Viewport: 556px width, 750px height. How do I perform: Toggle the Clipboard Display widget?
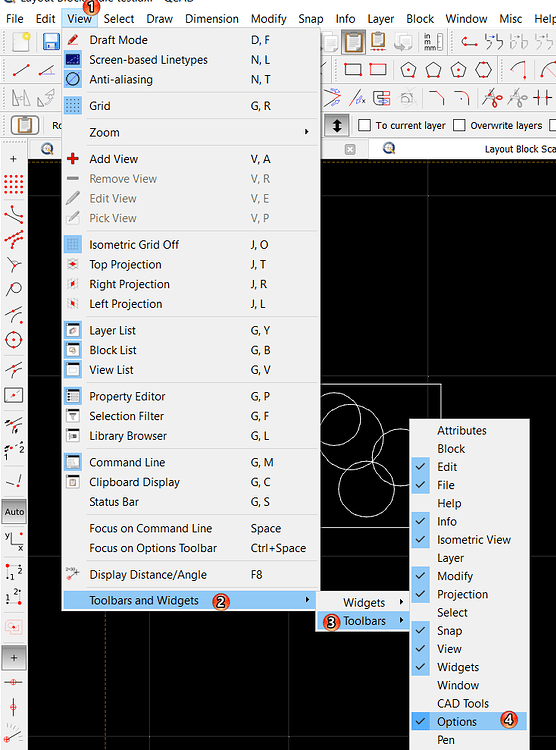click(191, 482)
